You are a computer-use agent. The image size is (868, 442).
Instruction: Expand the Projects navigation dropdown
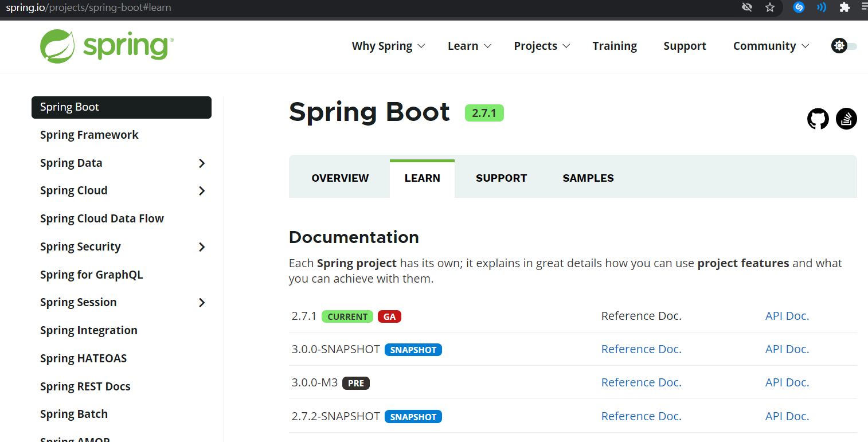tap(542, 46)
